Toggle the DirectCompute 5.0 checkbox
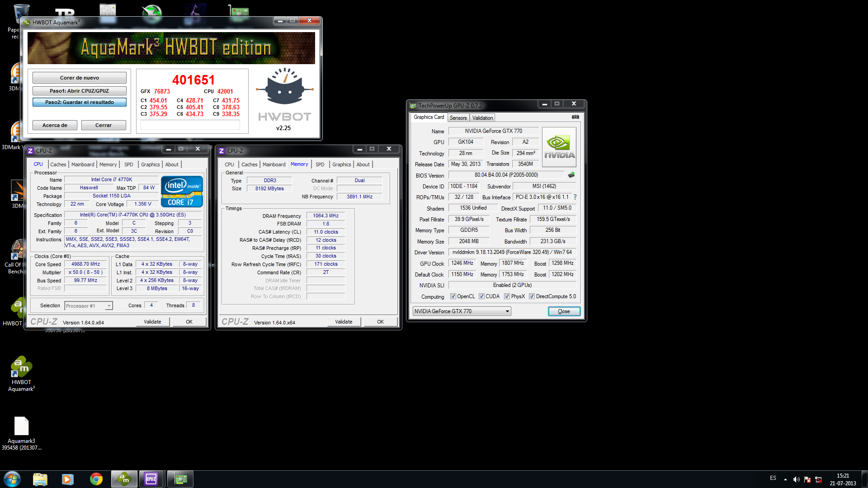 click(532, 296)
